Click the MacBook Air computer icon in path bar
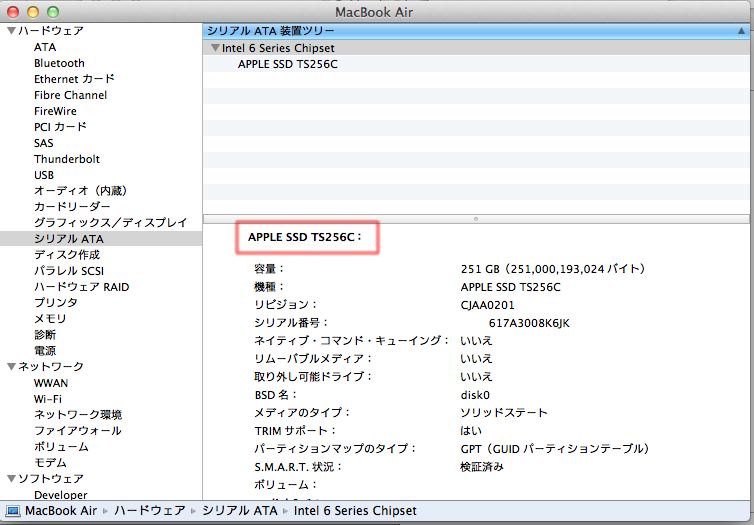754x525 pixels. 13,511
